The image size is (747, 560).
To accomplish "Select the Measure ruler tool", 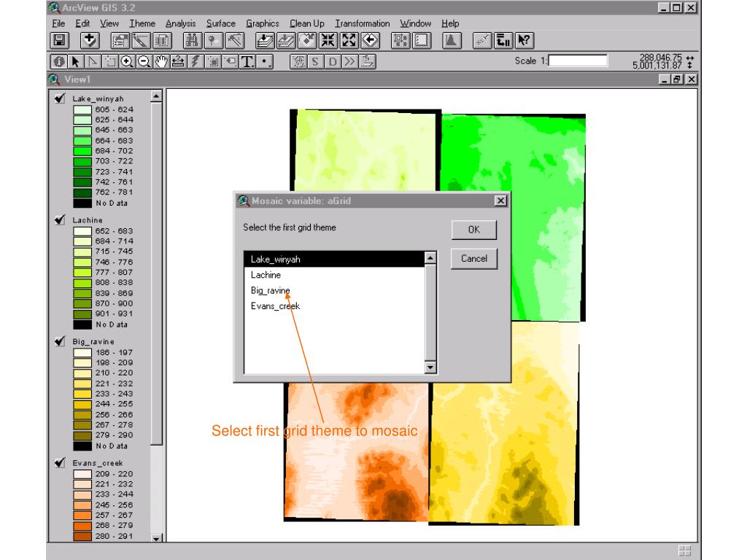I will (x=178, y=61).
